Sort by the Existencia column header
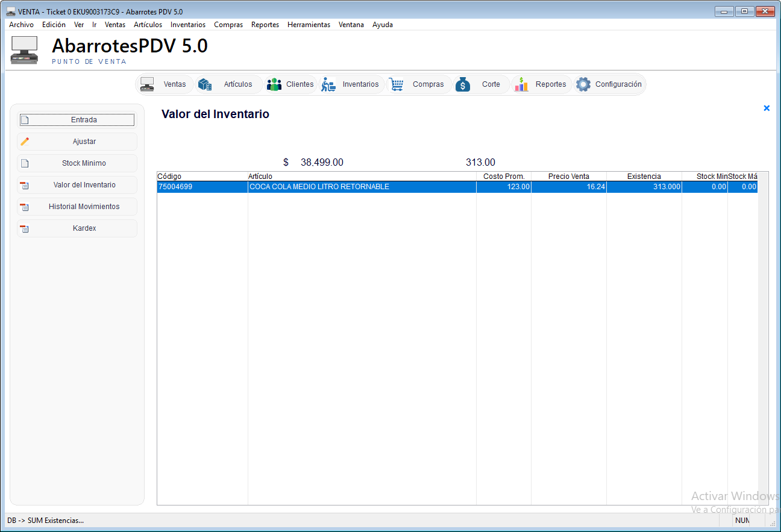781x532 pixels. 644,177
